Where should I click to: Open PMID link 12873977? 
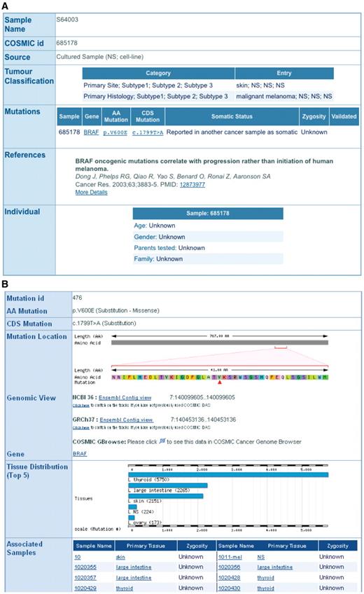(192, 184)
